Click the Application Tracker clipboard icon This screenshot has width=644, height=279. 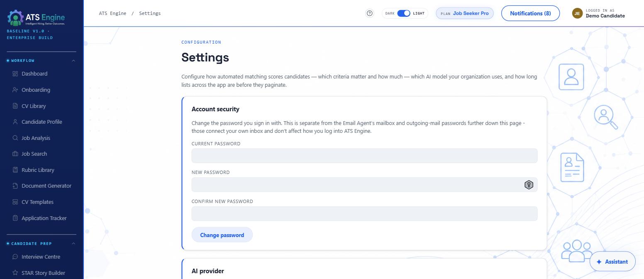tap(15, 218)
